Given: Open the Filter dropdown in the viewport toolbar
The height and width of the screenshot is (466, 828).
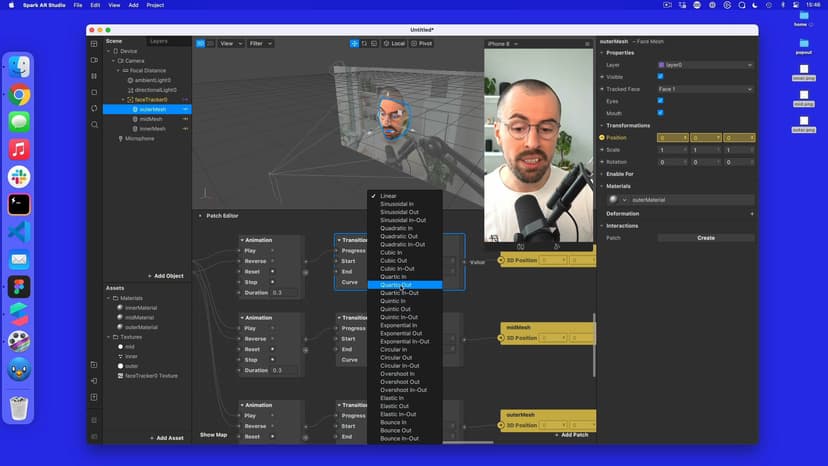Looking at the screenshot, I should pos(260,43).
